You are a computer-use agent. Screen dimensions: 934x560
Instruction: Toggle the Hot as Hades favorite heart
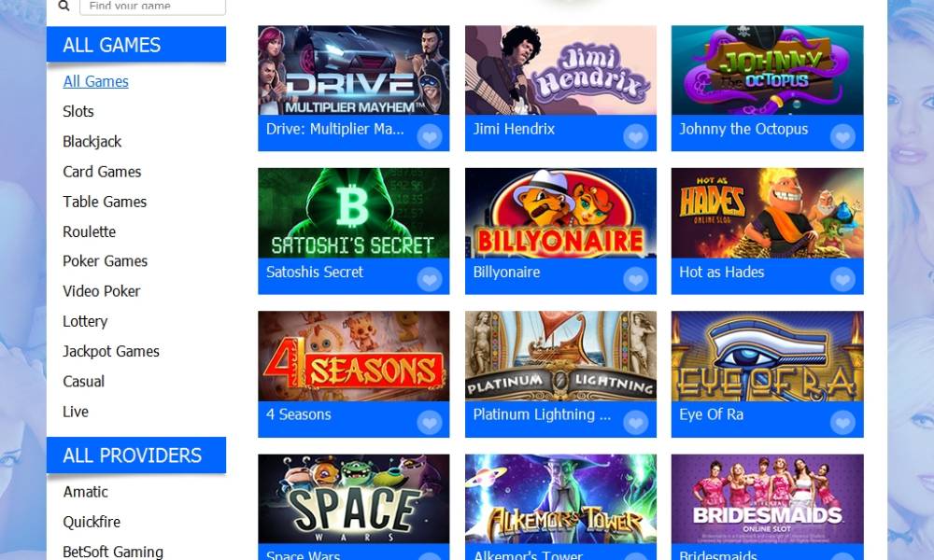pos(842,279)
